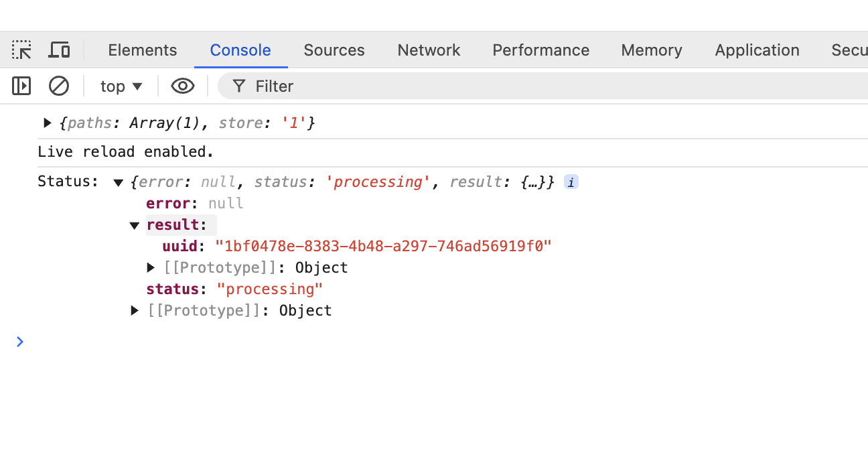The height and width of the screenshot is (465, 868).
Task: Switch to the Sources tab
Action: [x=334, y=50]
